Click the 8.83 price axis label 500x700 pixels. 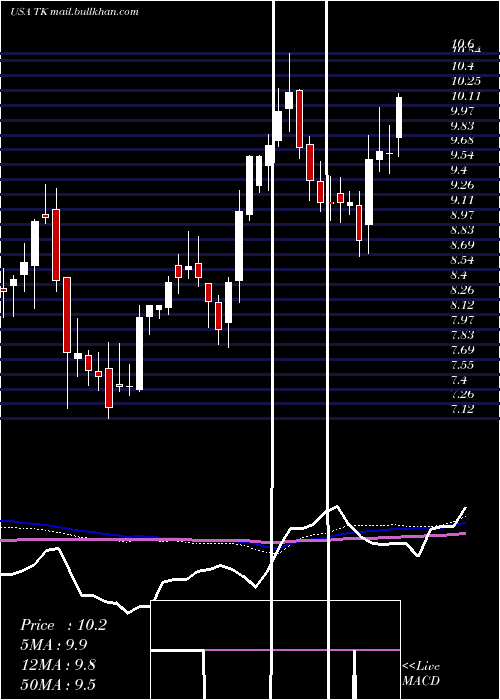click(x=462, y=230)
